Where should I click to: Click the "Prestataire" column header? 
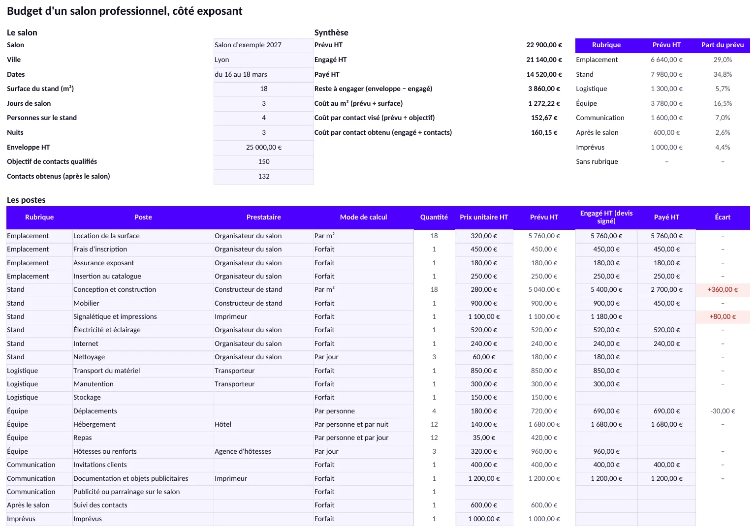tap(264, 218)
